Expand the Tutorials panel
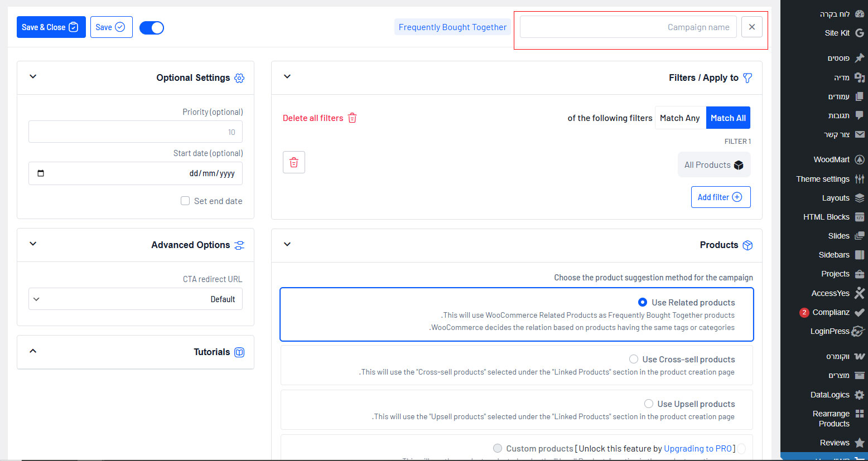Image resolution: width=868 pixels, height=461 pixels. [x=33, y=351]
